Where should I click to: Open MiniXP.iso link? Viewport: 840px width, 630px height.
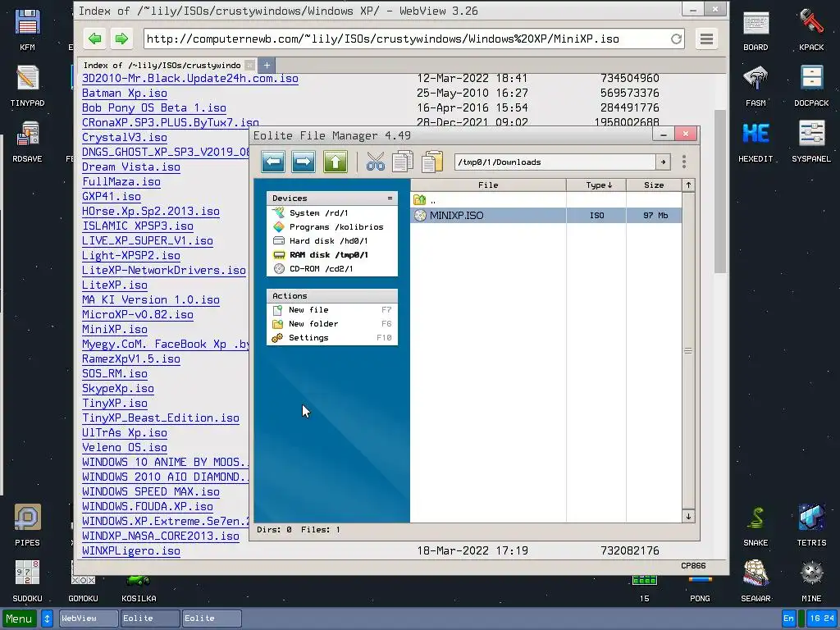(x=115, y=330)
